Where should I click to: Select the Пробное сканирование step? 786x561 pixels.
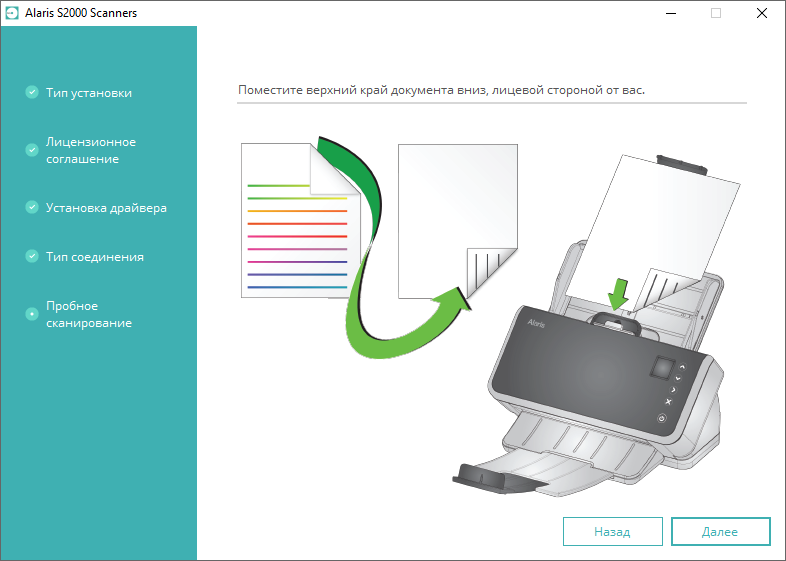89,314
